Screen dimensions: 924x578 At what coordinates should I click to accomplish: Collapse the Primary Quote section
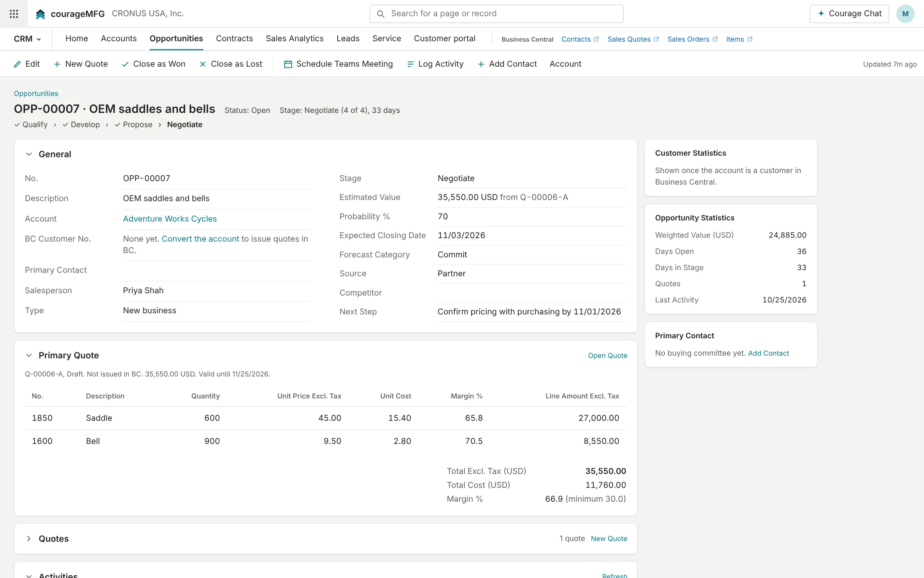29,355
